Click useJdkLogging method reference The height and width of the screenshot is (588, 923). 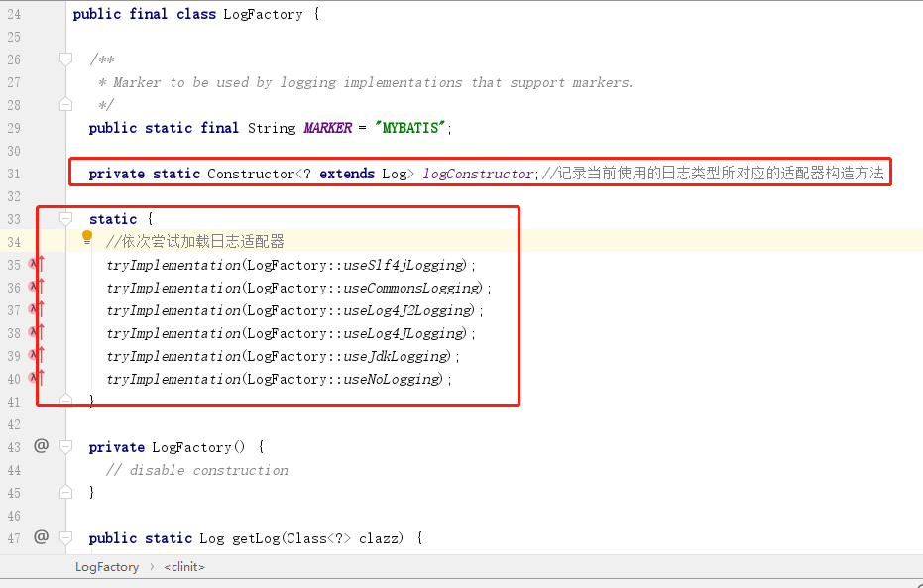click(x=397, y=356)
